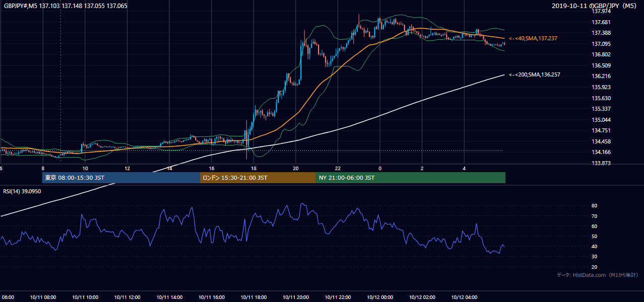Image resolution: width=644 pixels, height=302 pixels.
Task: Click the RSI 40 level label
Action: [594, 246]
